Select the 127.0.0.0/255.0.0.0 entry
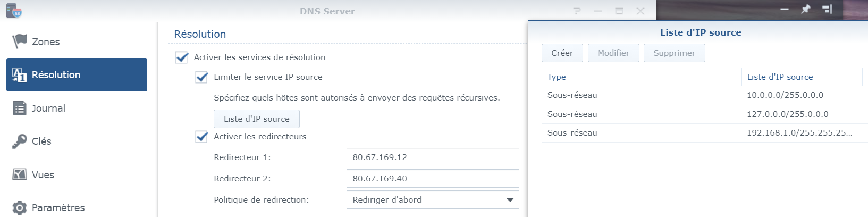 tap(704, 114)
